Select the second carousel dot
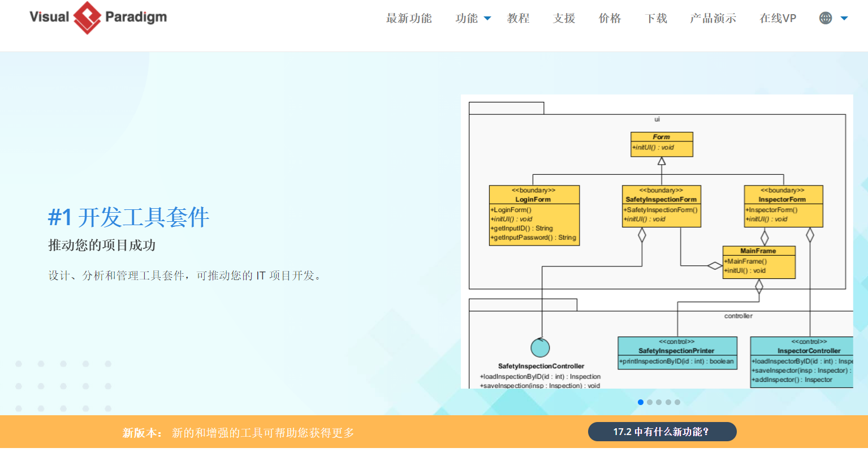Image resolution: width=868 pixels, height=452 pixels. [x=650, y=402]
